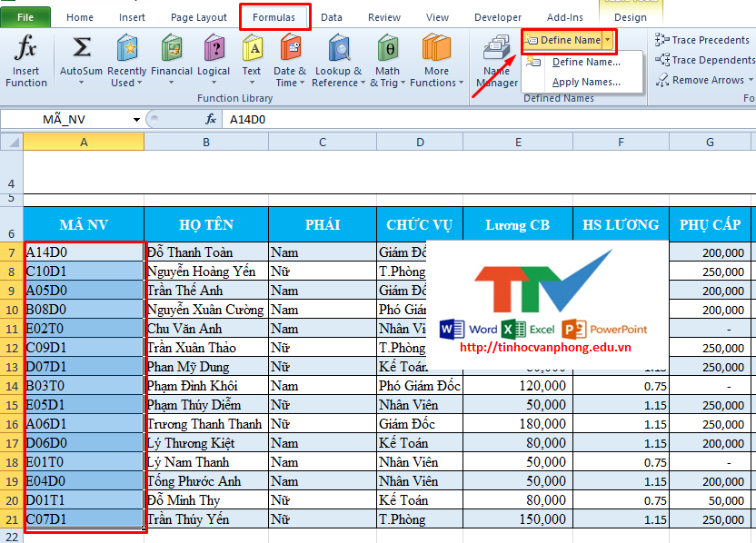Switch to the Add-Ins tab
Image resolution: width=756 pixels, height=543 pixels.
(x=565, y=17)
